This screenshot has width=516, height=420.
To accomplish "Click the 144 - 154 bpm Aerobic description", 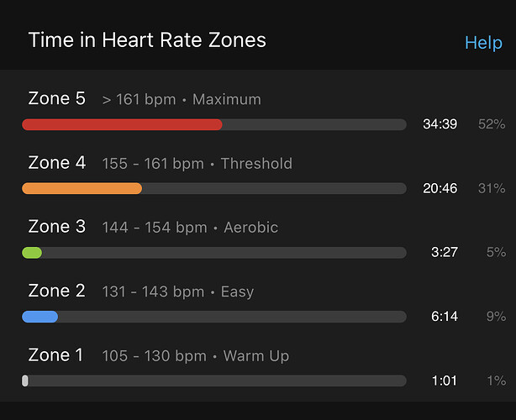I will pos(190,228).
